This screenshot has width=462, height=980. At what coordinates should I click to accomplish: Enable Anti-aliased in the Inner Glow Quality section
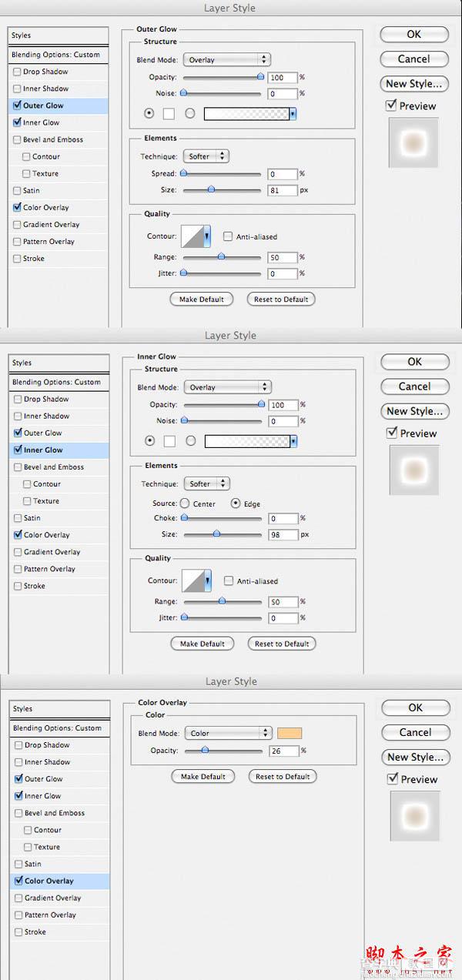229,581
